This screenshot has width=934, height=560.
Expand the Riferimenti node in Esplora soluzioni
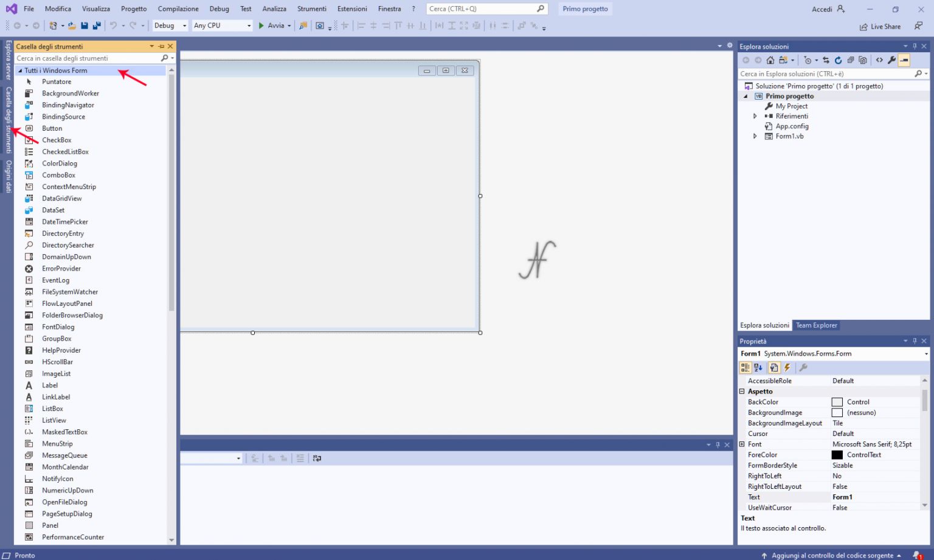(755, 116)
